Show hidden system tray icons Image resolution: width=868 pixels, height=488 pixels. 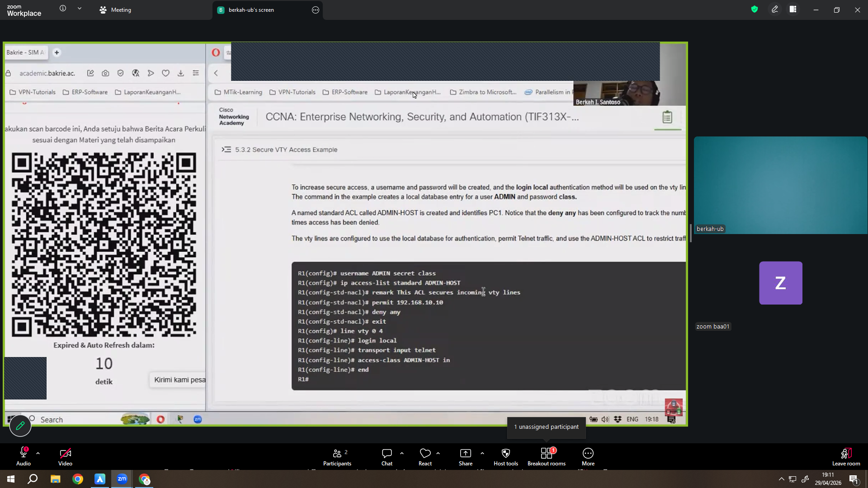(781, 479)
